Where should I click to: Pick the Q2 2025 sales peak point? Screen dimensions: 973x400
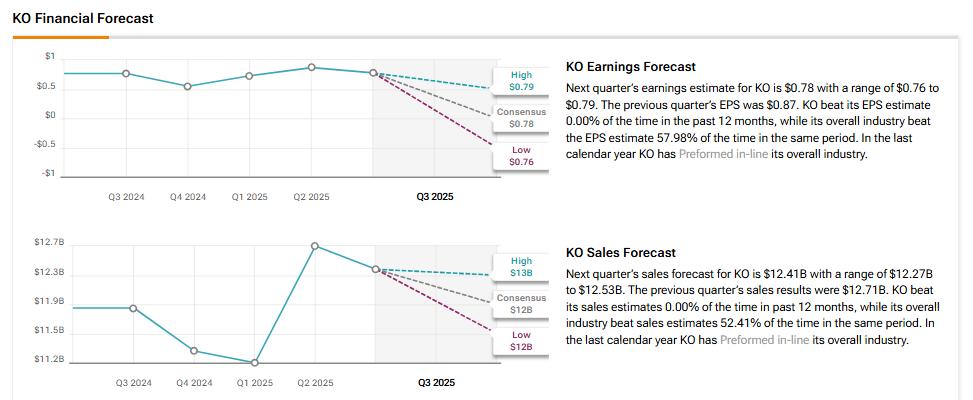315,246
